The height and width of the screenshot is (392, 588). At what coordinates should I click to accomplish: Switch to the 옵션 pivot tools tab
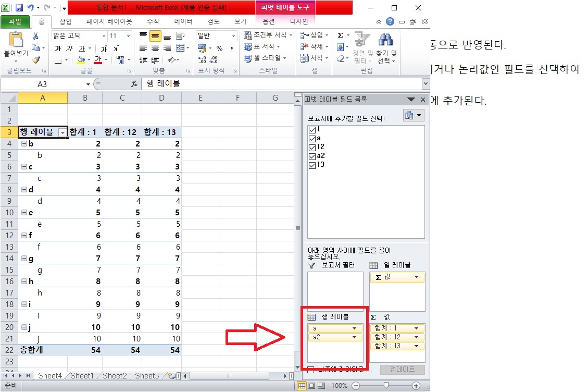tap(269, 21)
